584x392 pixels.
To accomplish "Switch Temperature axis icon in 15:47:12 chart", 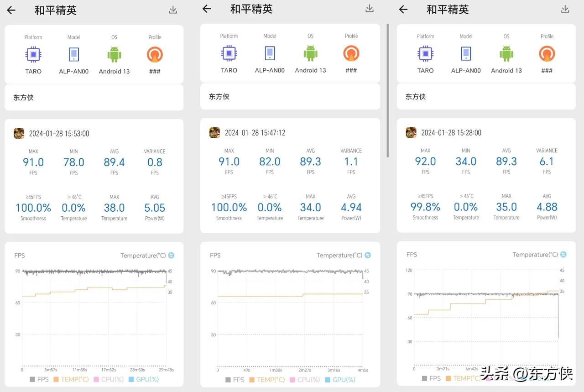I will pos(368,255).
